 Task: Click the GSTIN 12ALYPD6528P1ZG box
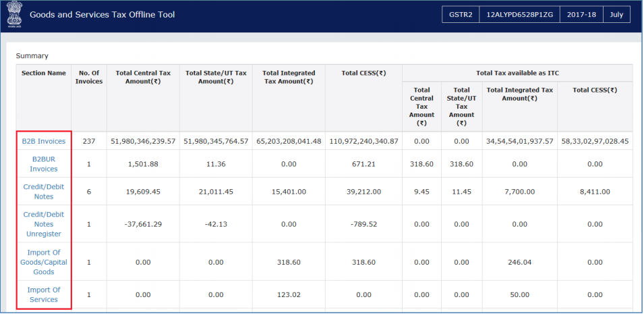(x=519, y=15)
